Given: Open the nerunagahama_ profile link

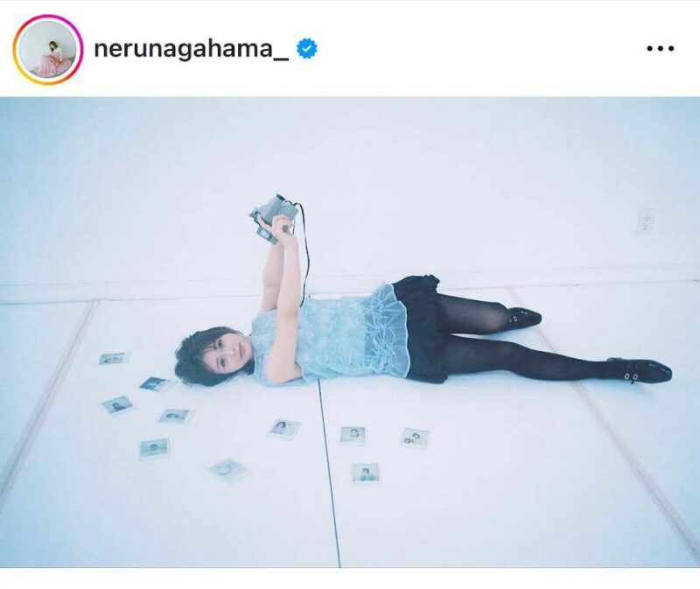Looking at the screenshot, I should (x=192, y=49).
